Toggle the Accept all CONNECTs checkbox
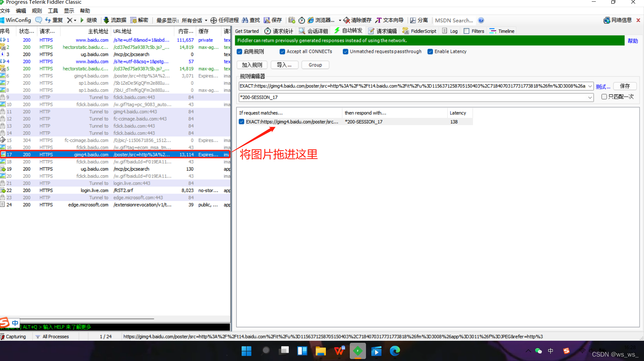 [x=282, y=52]
